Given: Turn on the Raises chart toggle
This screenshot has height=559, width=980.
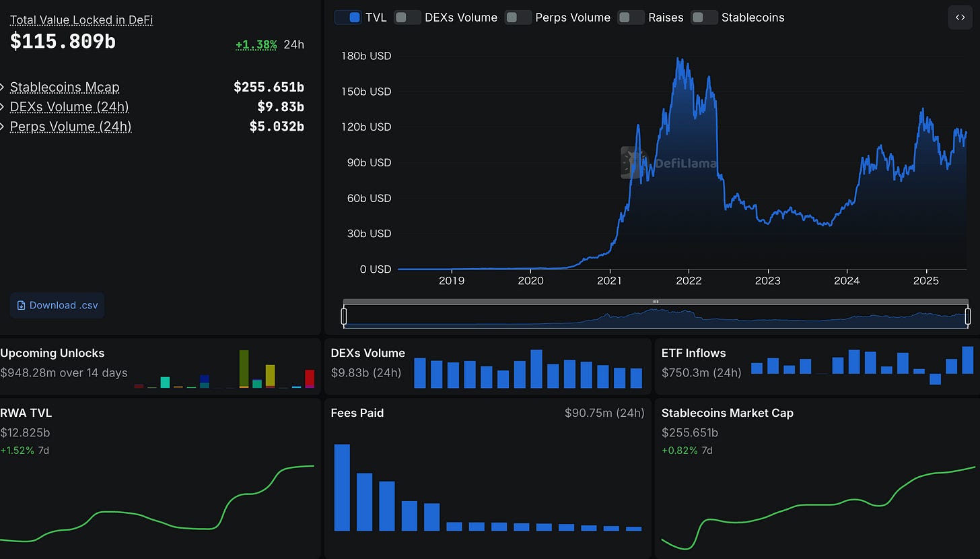Looking at the screenshot, I should 631,18.
